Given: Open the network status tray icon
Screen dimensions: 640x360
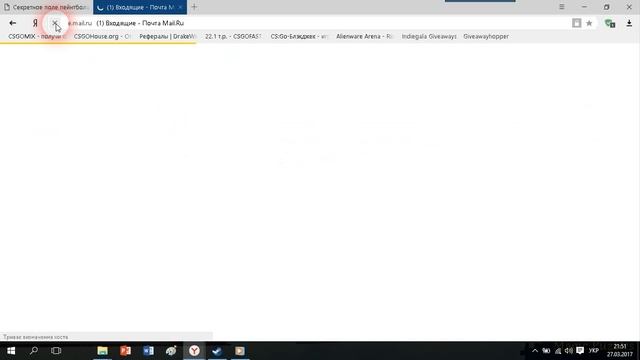Looking at the screenshot, I should click(558, 351).
